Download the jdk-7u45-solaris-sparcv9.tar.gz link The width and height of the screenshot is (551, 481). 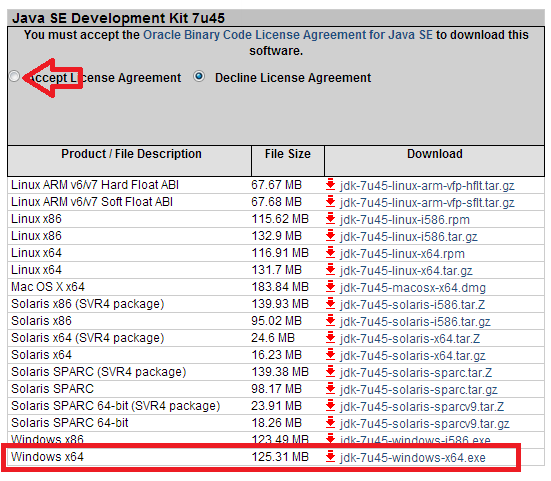tap(424, 423)
